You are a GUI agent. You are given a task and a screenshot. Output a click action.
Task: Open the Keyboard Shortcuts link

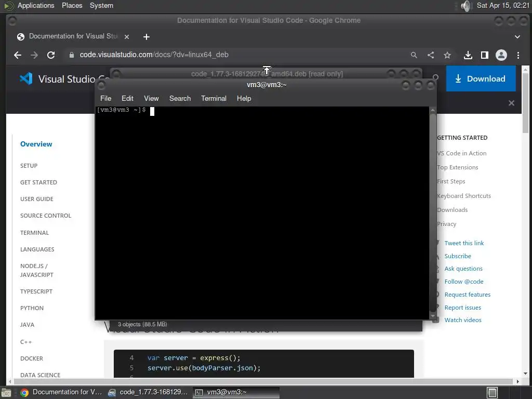tap(464, 196)
